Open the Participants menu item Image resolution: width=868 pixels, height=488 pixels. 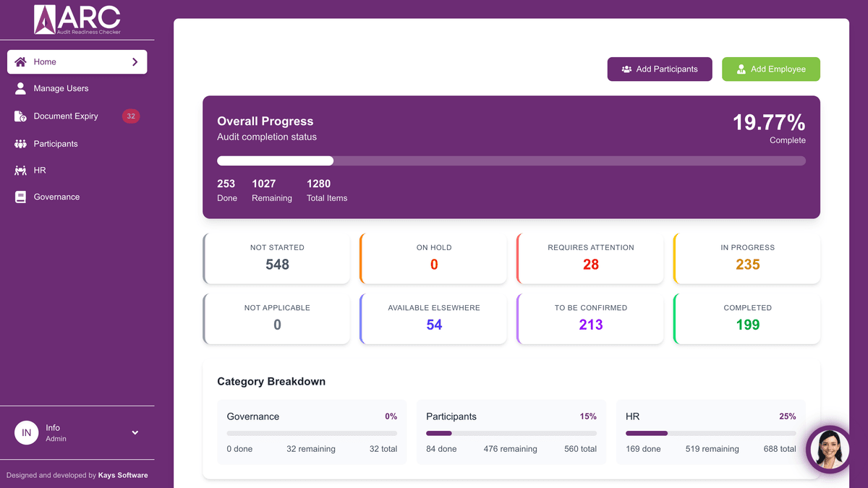coord(56,144)
